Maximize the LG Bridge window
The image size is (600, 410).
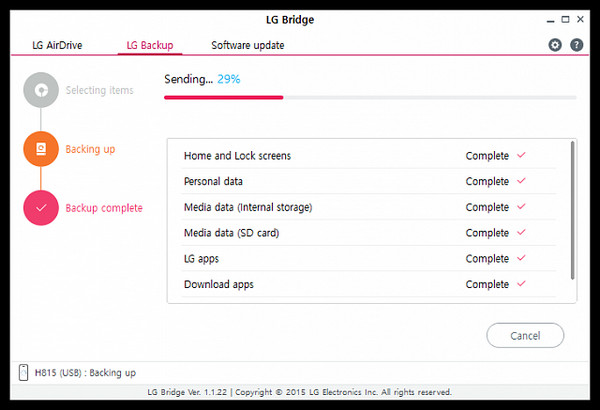click(x=565, y=20)
